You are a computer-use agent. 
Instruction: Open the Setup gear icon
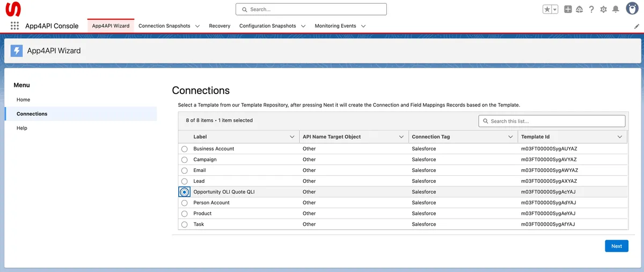[x=604, y=9]
